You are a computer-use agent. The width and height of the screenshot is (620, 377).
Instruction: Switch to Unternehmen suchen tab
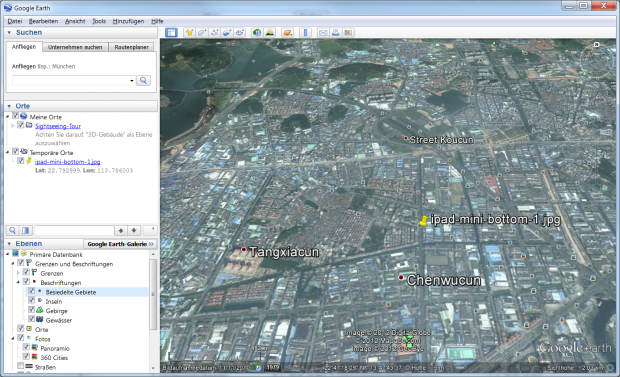click(75, 47)
